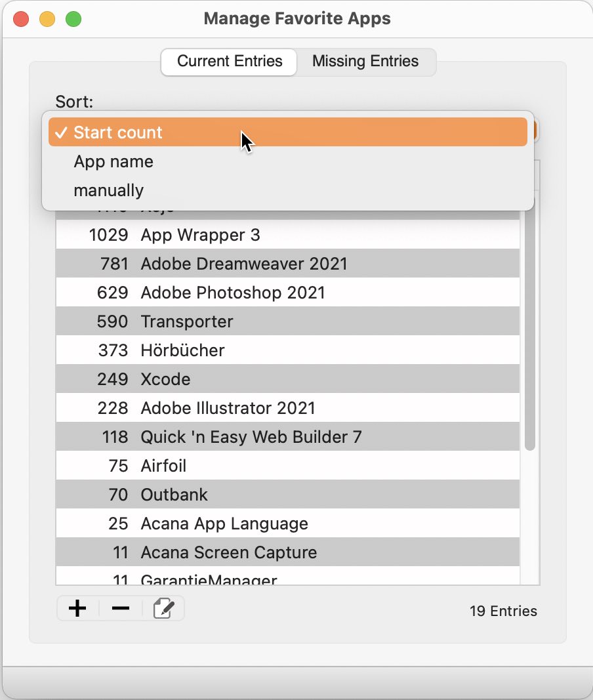Remove selected entry with minus button

coord(121,609)
